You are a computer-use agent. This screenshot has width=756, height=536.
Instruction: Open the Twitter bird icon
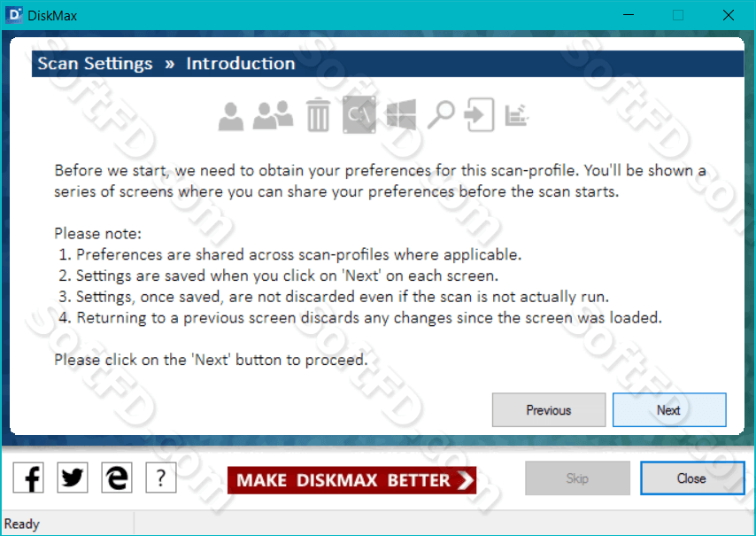tap(73, 478)
